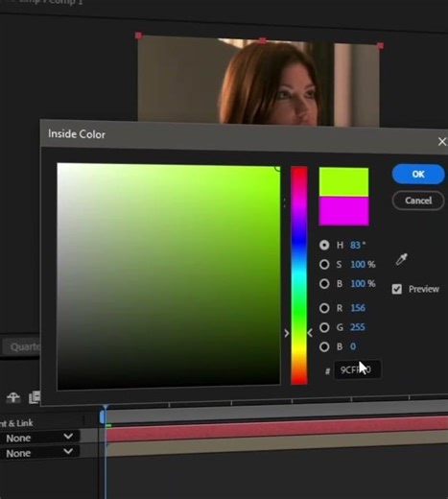Select the H hue radio button
The width and height of the screenshot is (448, 499).
[x=324, y=245]
